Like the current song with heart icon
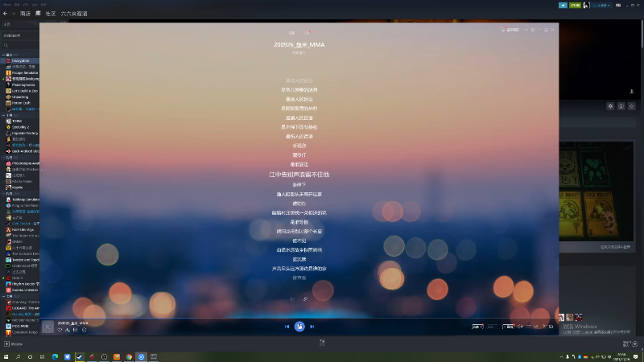The image size is (644, 362). pyautogui.click(x=60, y=330)
